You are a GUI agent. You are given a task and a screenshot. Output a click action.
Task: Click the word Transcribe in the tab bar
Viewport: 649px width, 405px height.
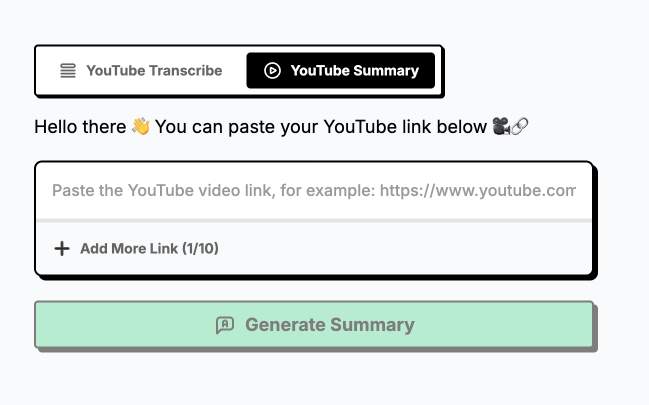[x=185, y=70]
